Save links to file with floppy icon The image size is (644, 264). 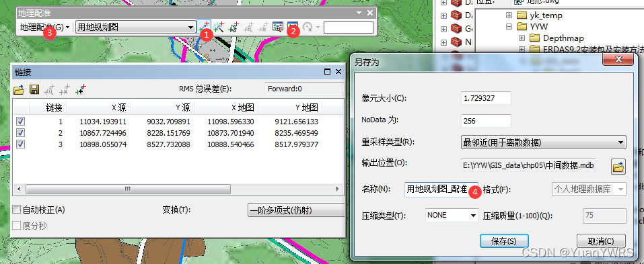[x=34, y=89]
